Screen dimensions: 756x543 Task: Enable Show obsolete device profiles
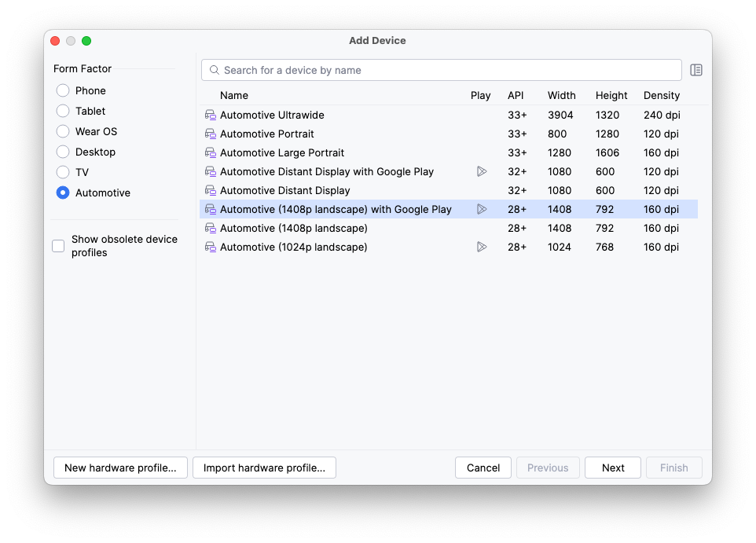(57, 245)
